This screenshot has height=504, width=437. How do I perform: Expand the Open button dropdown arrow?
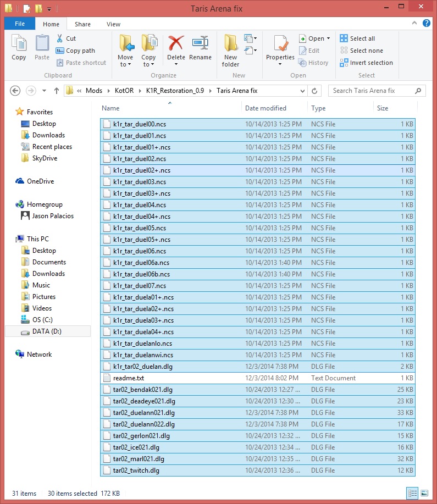328,38
